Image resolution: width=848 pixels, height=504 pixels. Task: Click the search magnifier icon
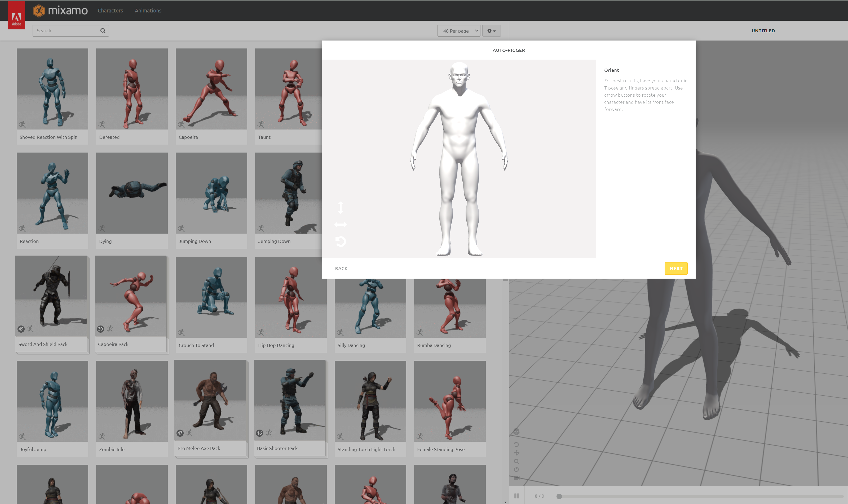click(103, 30)
